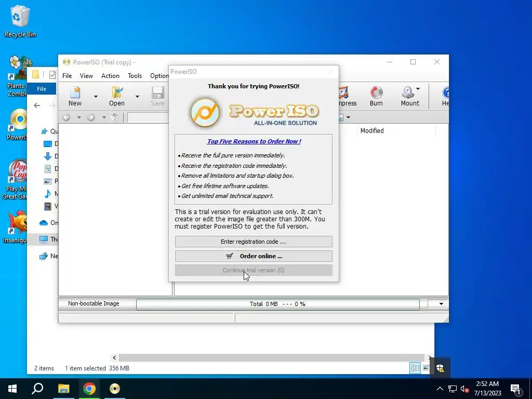Click the PowerISO logo banner in dialog
This screenshot has height=399, width=532.
tap(254, 113)
